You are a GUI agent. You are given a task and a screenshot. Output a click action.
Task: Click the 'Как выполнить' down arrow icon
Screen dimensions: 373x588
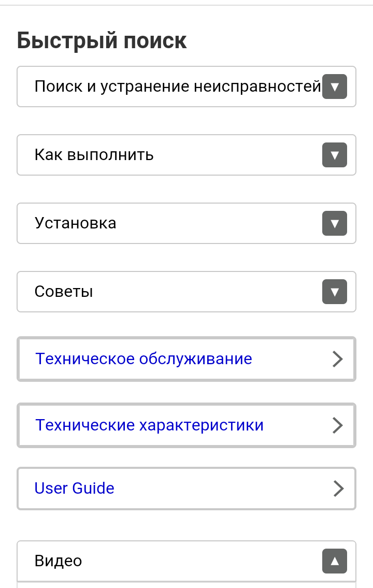point(335,155)
